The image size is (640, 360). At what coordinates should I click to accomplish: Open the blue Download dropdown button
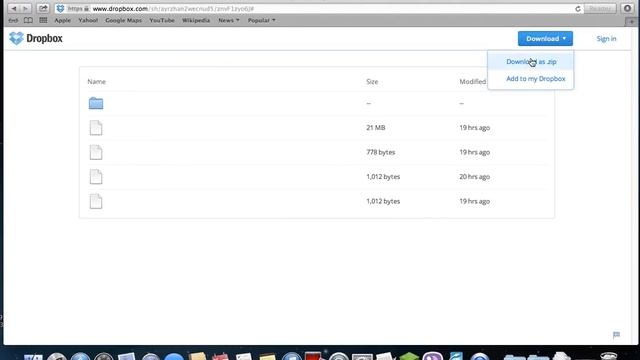[545, 39]
